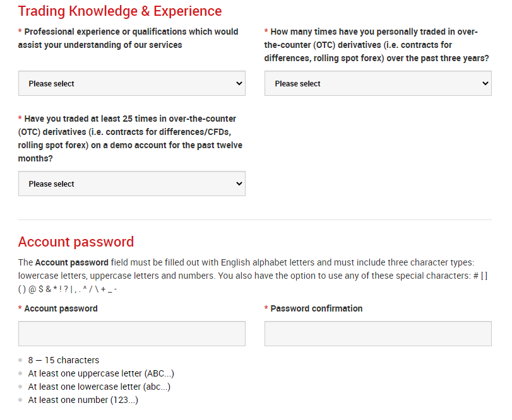Focus the Account password input field
512x420 pixels.
pos(131,334)
